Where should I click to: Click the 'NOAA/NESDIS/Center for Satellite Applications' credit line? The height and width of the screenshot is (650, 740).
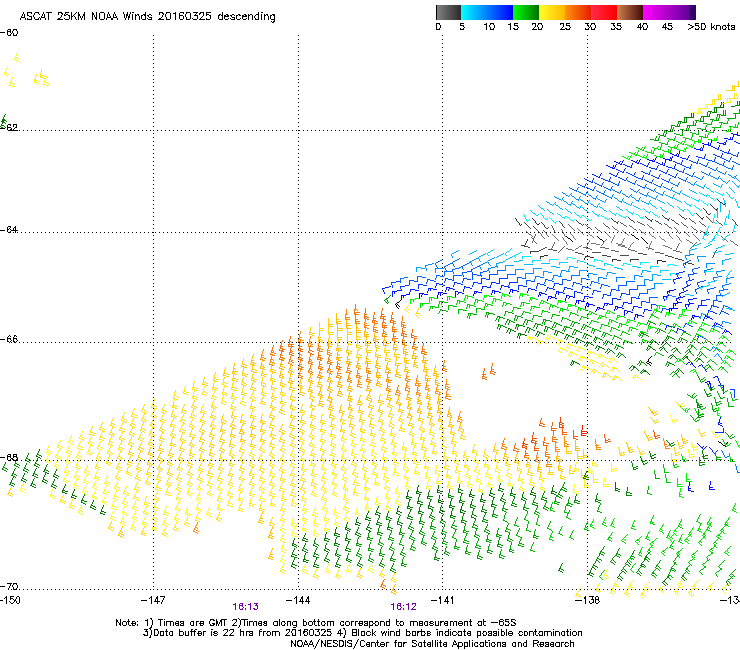click(432, 644)
